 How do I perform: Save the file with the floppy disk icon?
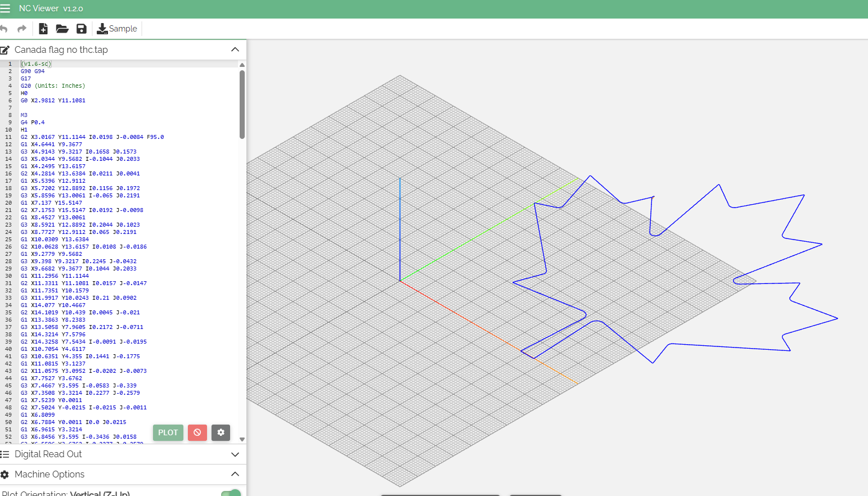[82, 29]
